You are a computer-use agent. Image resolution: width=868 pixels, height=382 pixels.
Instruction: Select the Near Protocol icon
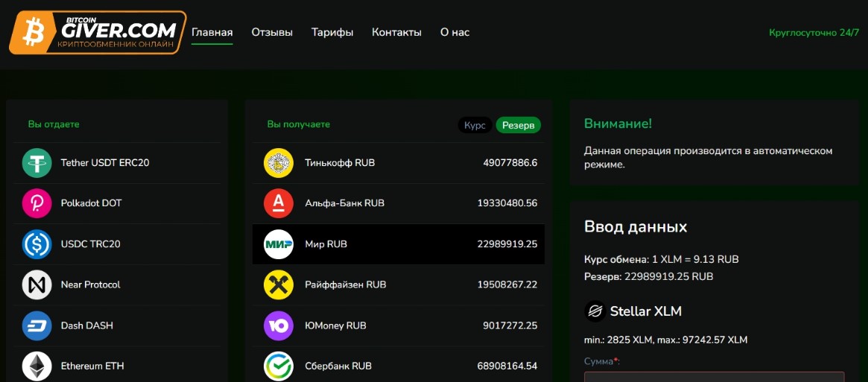click(37, 284)
